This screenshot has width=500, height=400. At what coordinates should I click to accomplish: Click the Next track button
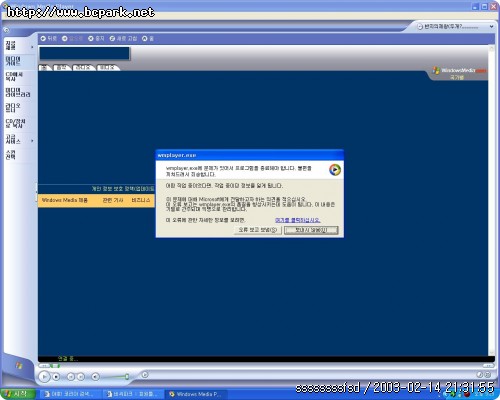pyautogui.click(x=81, y=377)
